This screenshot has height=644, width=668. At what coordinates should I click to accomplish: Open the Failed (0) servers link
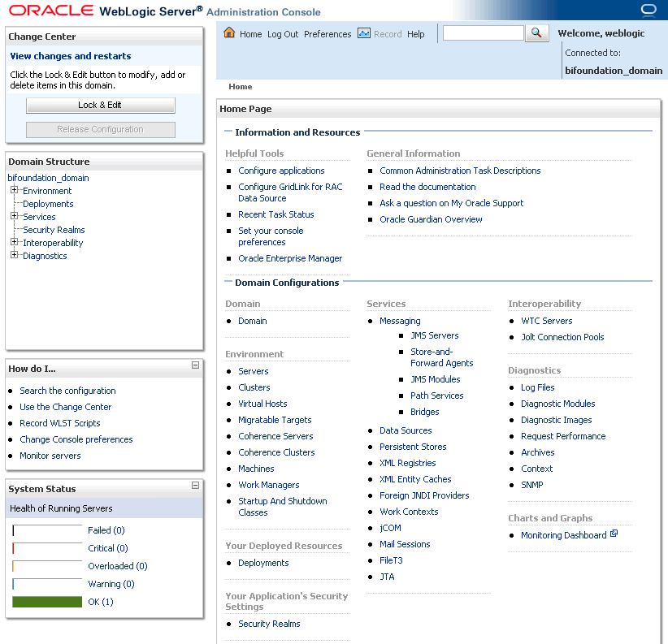pyautogui.click(x=106, y=530)
